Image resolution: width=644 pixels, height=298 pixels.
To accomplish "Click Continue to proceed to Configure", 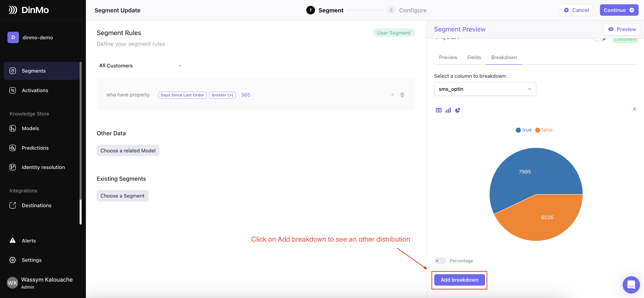I will point(619,10).
